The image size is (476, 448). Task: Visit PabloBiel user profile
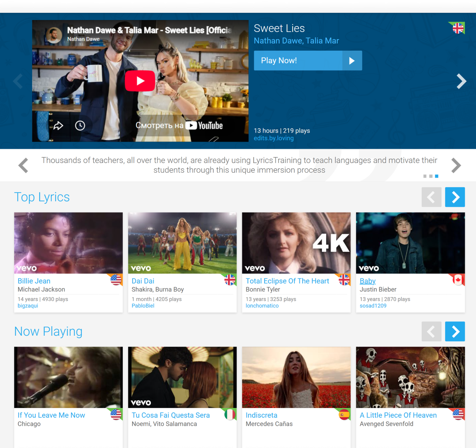143,306
